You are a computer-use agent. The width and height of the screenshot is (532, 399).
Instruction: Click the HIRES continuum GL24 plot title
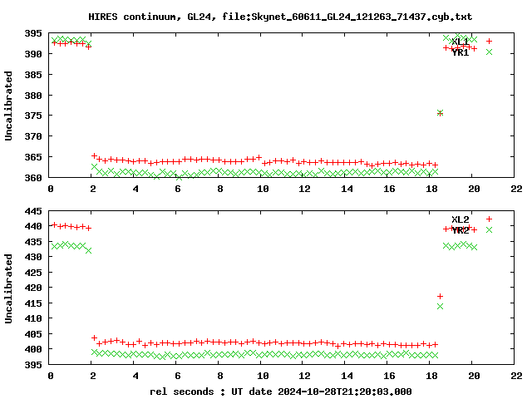coord(280,17)
